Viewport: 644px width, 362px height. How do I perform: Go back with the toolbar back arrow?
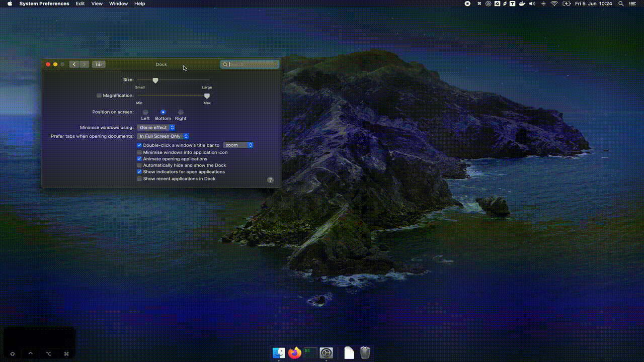tap(74, 64)
